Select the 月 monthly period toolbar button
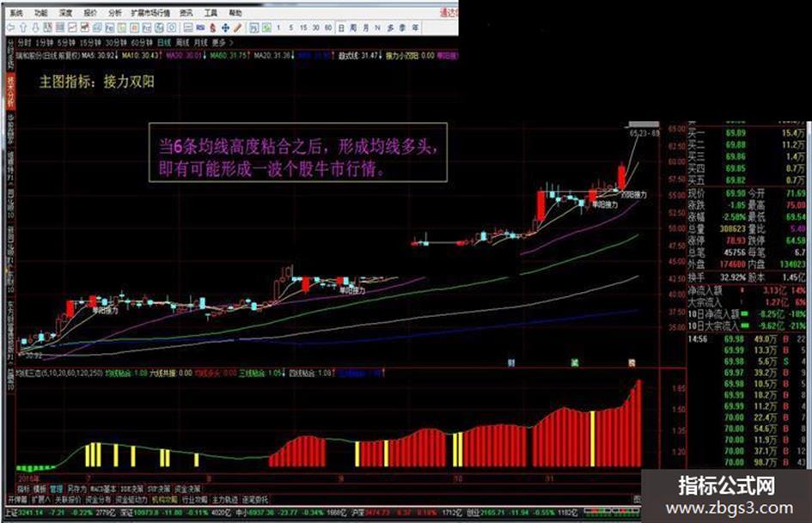 tap(365, 28)
